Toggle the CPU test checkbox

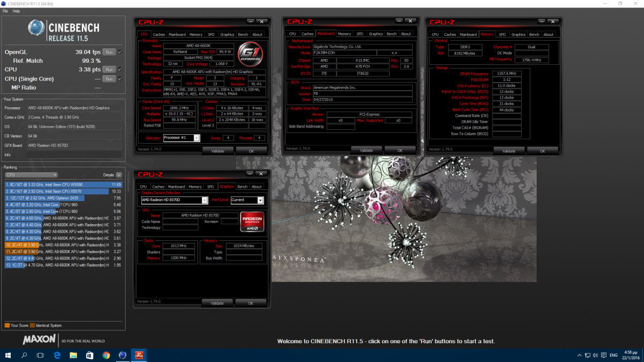[120, 69]
